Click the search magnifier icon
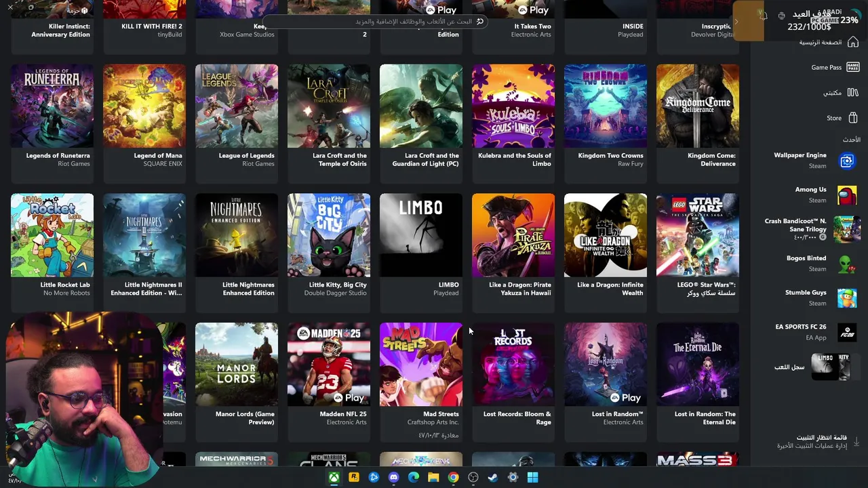This screenshot has height=488, width=868. pyautogui.click(x=480, y=21)
